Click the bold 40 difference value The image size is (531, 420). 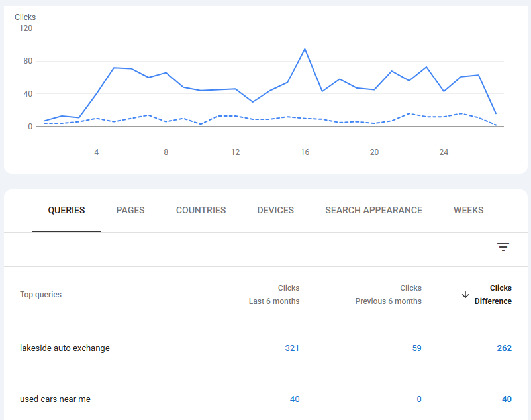click(x=507, y=399)
